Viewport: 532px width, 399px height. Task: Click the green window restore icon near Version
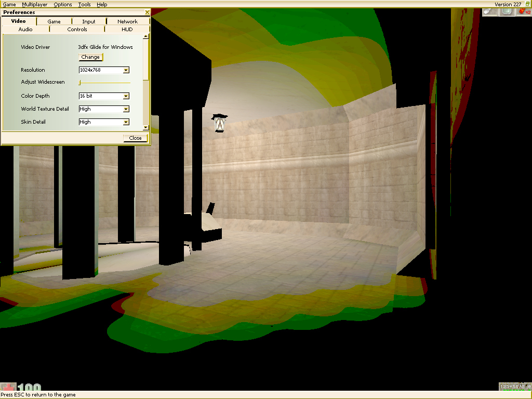[527, 4]
